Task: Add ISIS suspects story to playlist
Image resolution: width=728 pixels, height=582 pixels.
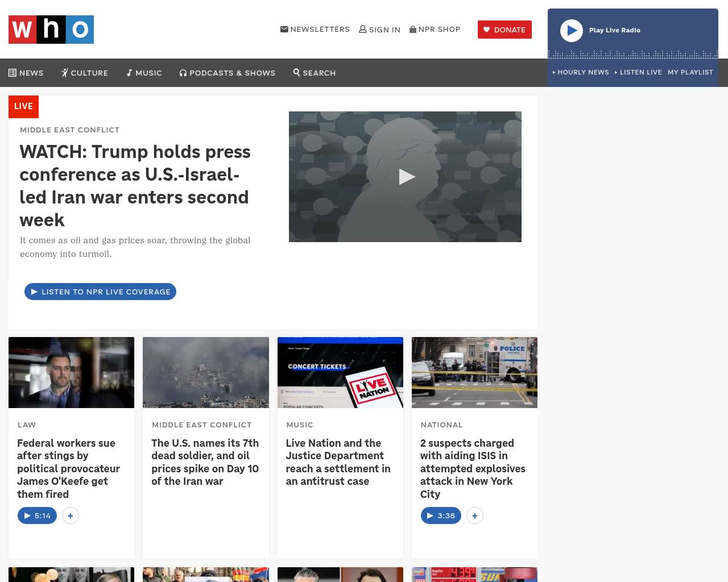Action: point(475,516)
